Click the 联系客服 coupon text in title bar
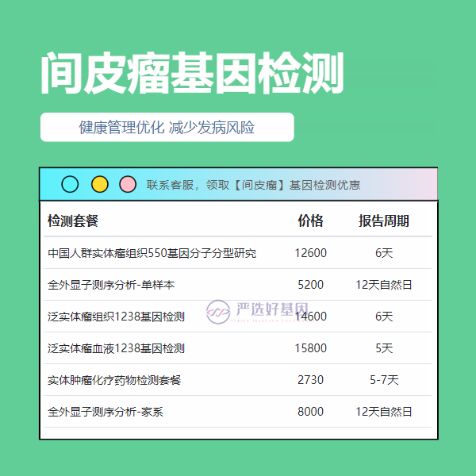This screenshot has height=476, width=476. 253,185
